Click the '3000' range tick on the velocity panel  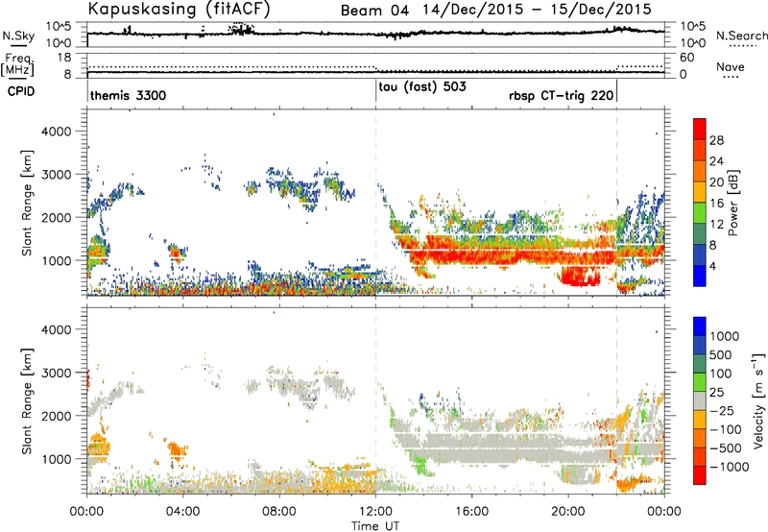[56, 373]
